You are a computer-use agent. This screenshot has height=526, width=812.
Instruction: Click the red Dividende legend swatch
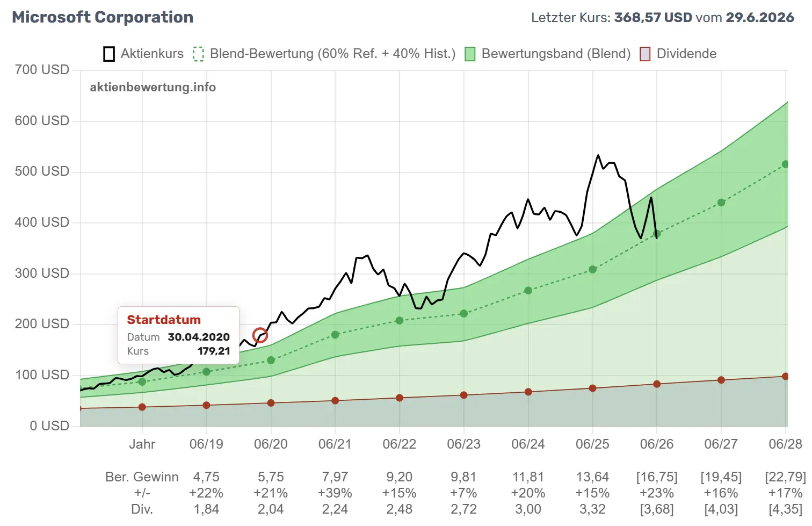pyautogui.click(x=645, y=54)
